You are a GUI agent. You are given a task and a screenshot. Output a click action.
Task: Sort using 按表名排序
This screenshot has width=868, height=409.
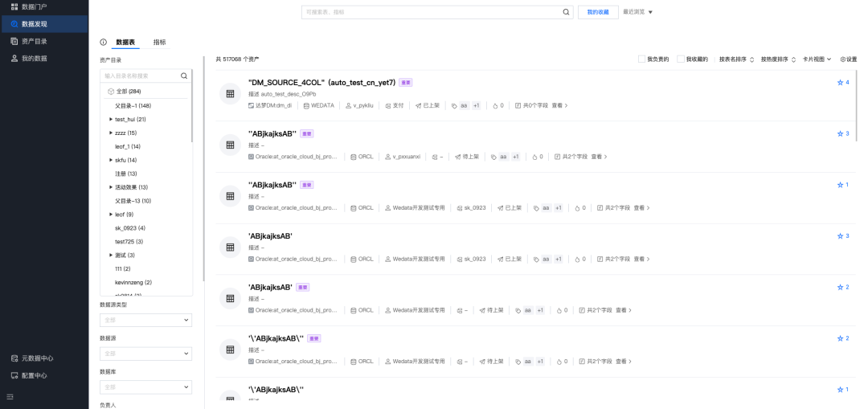[736, 59]
